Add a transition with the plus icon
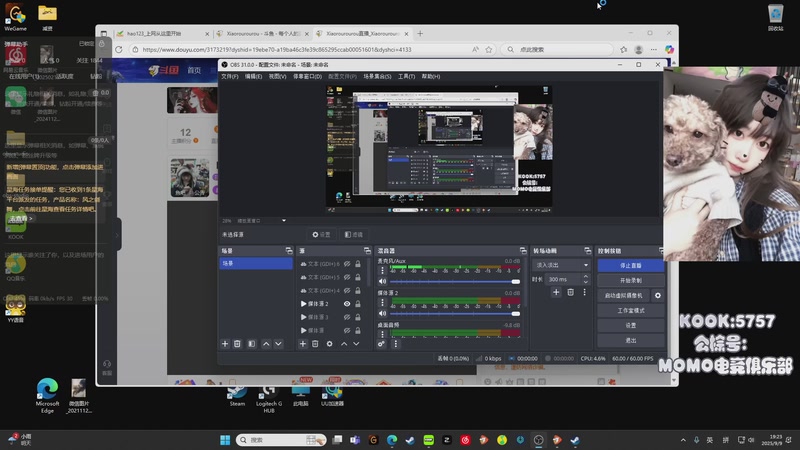The height and width of the screenshot is (450, 800). click(556, 292)
